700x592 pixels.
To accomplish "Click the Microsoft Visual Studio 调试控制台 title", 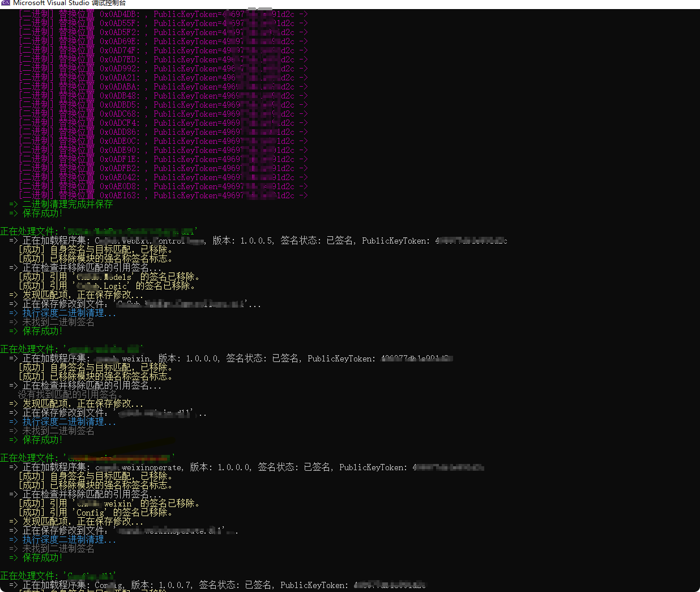I will coord(69,3).
